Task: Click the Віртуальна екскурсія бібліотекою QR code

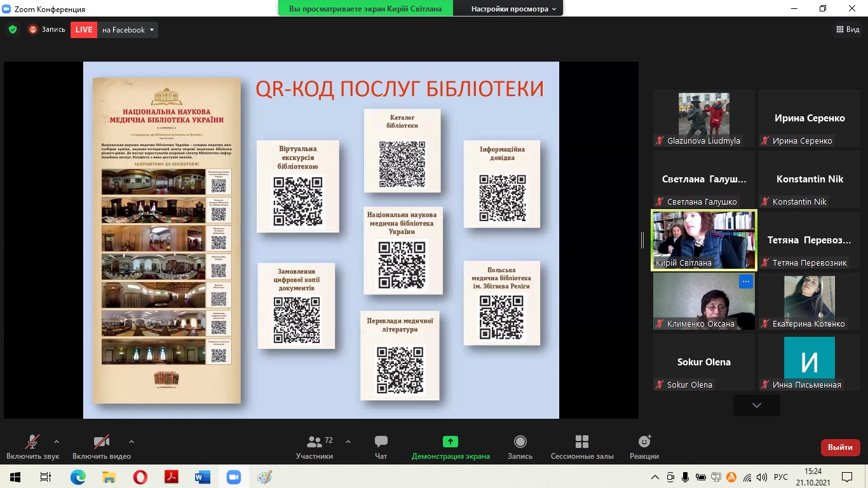Action: click(x=297, y=202)
